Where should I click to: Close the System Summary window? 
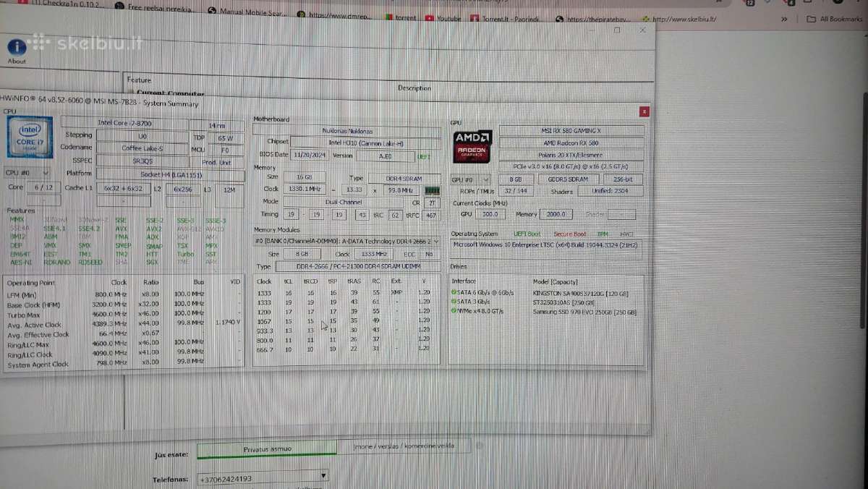(644, 111)
